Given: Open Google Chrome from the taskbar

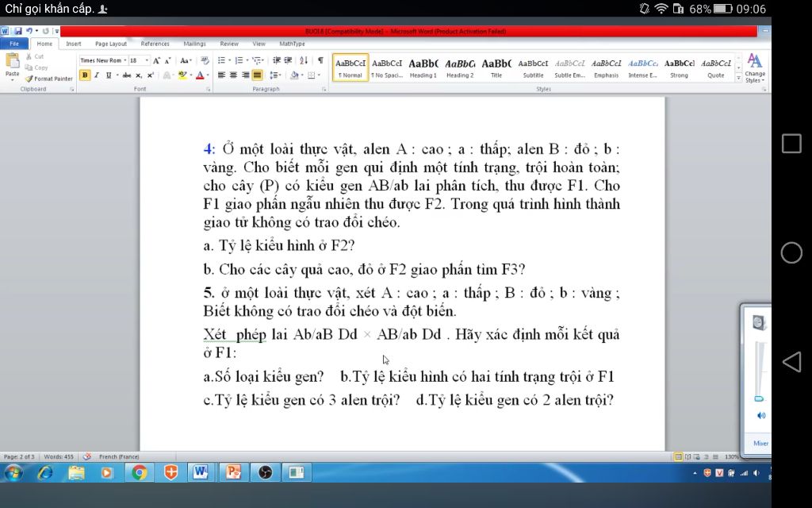Looking at the screenshot, I should pyautogui.click(x=139, y=472).
